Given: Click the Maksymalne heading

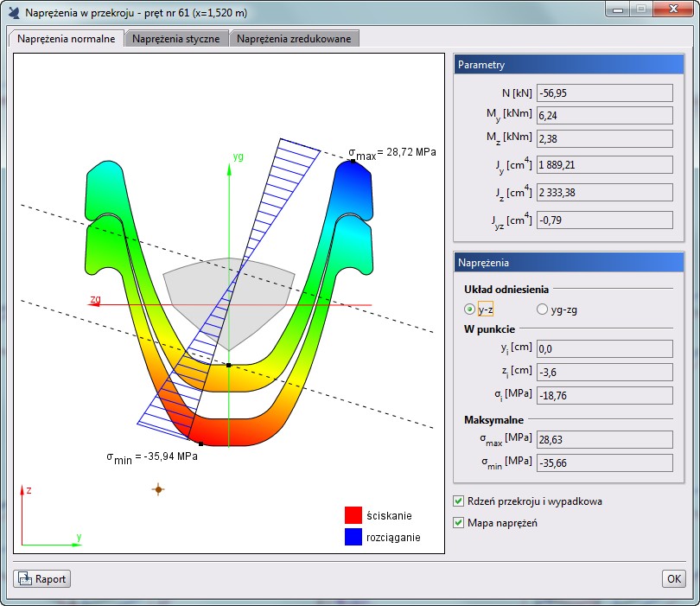Looking at the screenshot, I should pos(493,420).
